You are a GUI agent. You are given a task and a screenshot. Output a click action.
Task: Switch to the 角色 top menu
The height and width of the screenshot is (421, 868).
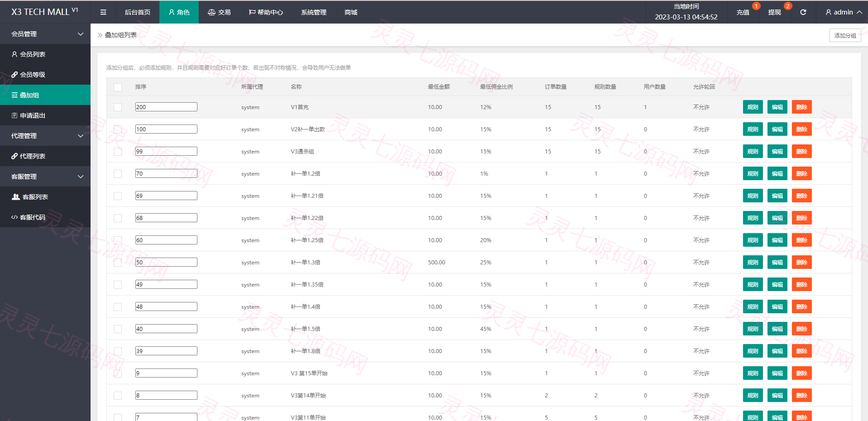coord(179,12)
